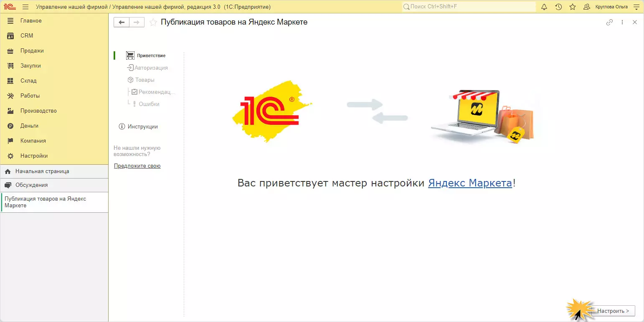Copy link to this form icon
Image resolution: width=644 pixels, height=322 pixels.
(609, 23)
